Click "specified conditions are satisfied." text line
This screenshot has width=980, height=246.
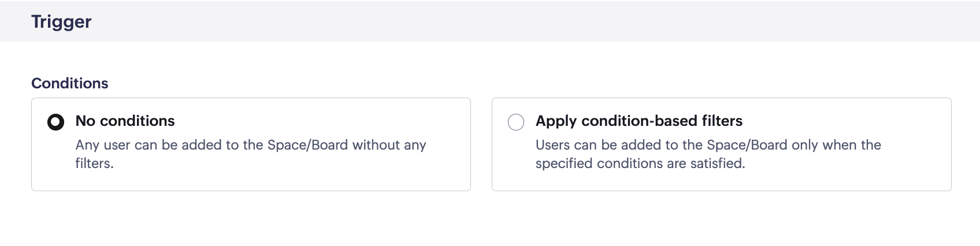coord(640,163)
